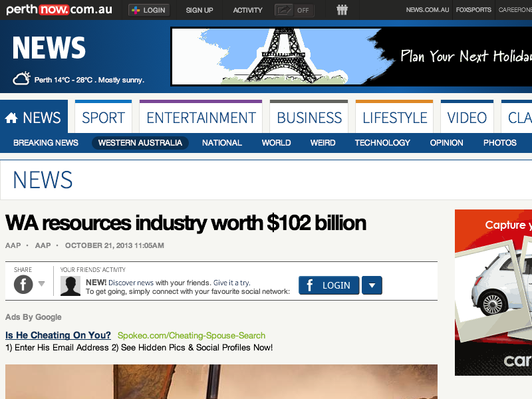This screenshot has width=532, height=399.
Task: Click the home icon in News tab
Action: click(x=11, y=118)
